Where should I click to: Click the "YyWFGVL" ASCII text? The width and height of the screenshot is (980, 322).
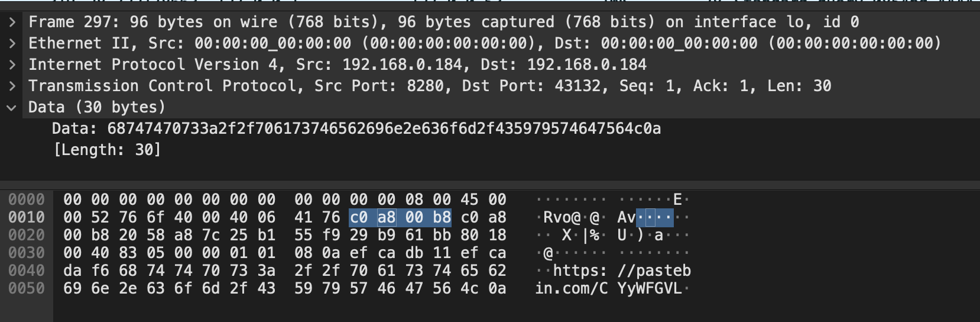[649, 289]
